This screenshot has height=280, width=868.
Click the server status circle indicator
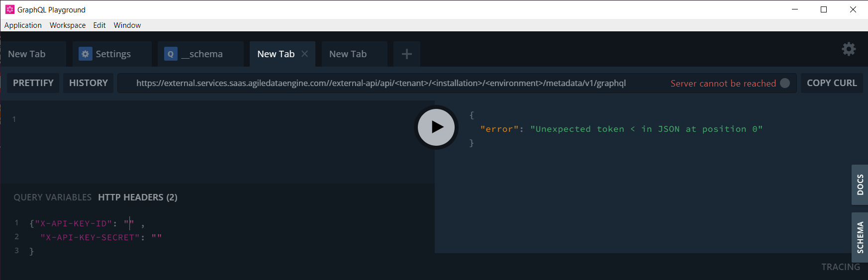coord(785,83)
